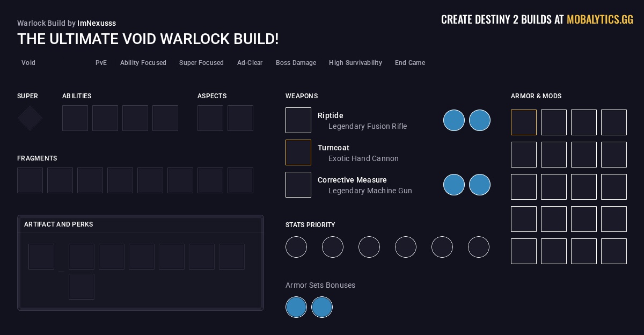The image size is (644, 335).
Task: Click the 'Armor Sets Bonuses' label
Action: pyautogui.click(x=320, y=285)
